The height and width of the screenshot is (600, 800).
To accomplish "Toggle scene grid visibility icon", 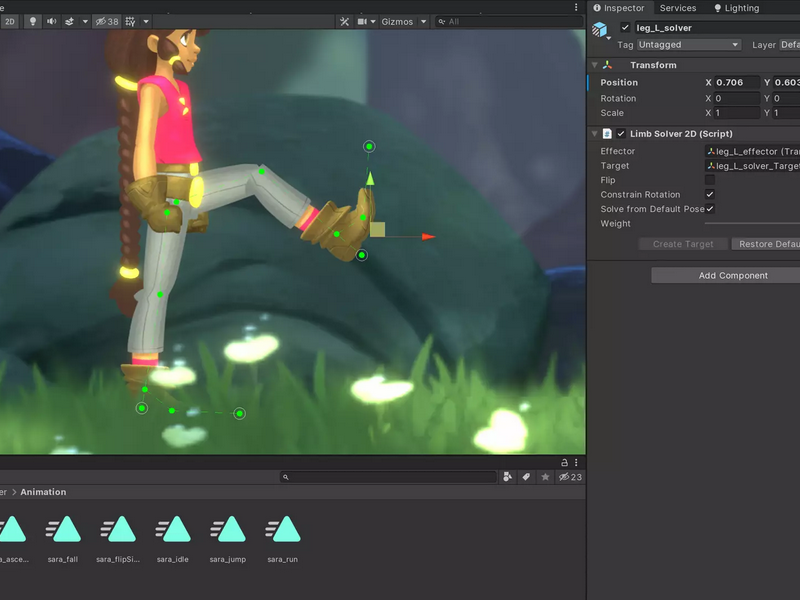I will (131, 21).
